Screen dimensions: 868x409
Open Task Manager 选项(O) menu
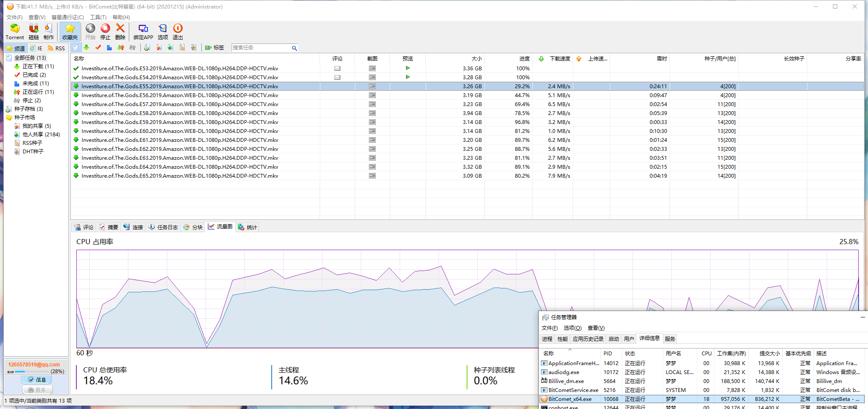572,328
